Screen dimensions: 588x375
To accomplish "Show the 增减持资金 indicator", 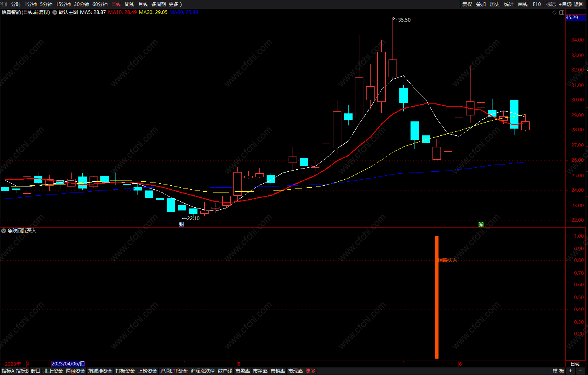I will (x=100, y=371).
